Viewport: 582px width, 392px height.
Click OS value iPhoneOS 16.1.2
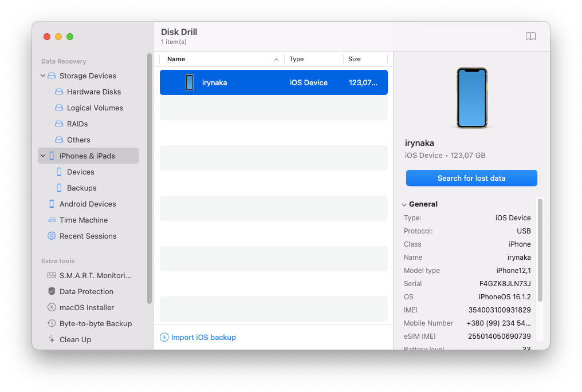tap(505, 296)
